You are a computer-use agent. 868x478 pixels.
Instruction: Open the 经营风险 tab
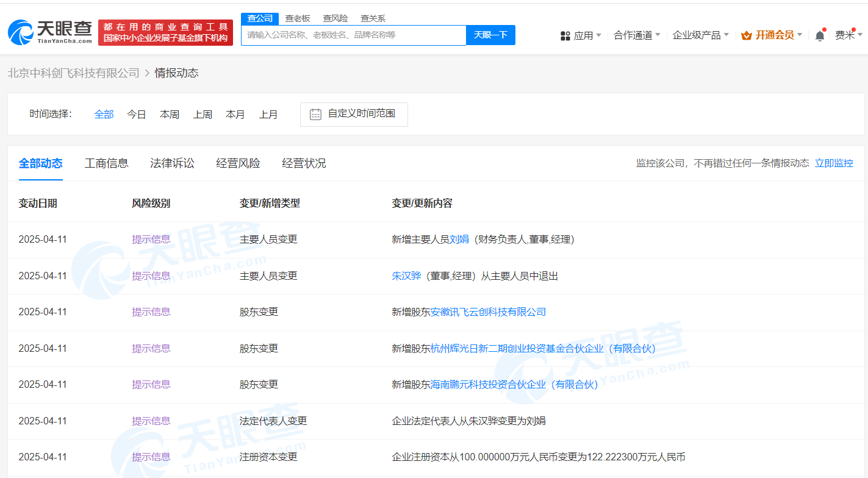coord(238,163)
